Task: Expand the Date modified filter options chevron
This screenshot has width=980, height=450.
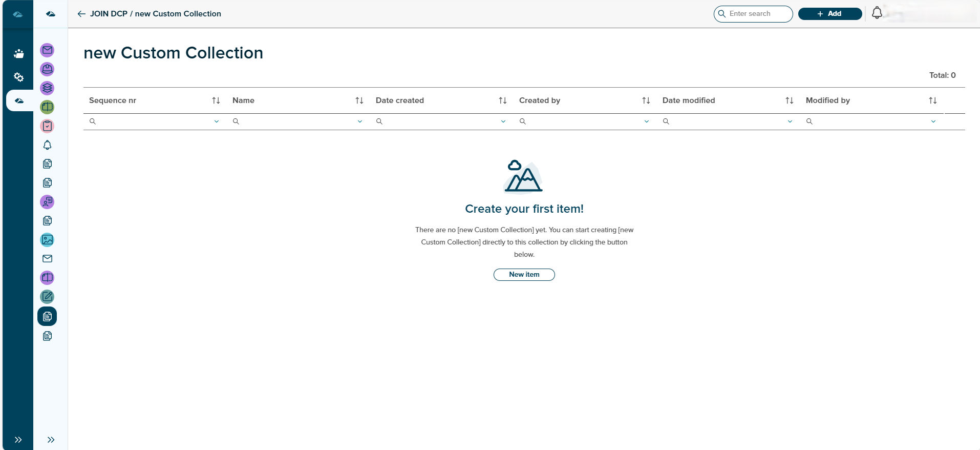Action: [790, 121]
